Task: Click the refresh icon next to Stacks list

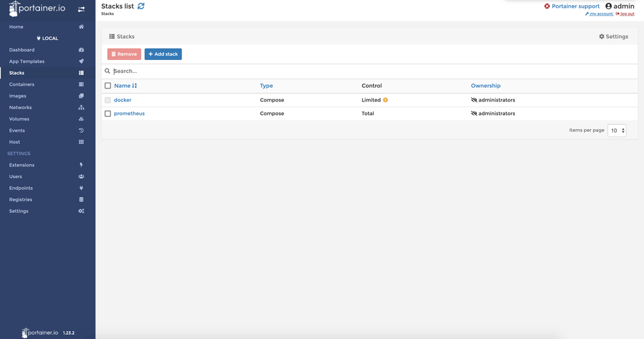Action: click(x=141, y=6)
